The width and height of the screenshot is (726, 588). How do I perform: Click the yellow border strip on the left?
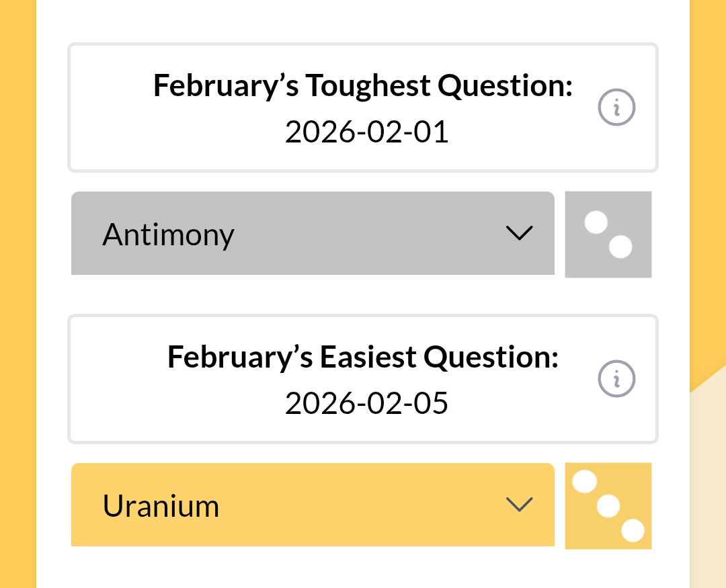(17, 296)
